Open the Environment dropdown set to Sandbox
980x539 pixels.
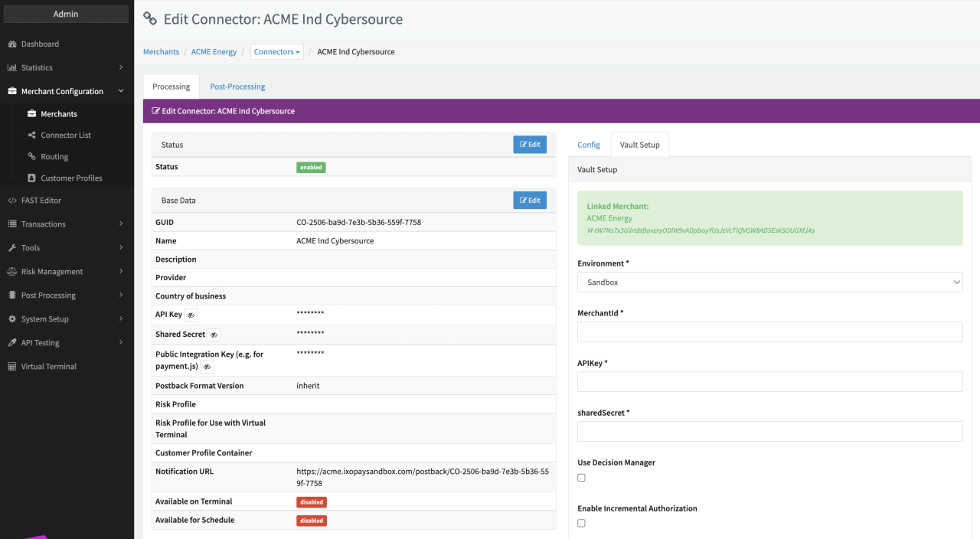(769, 283)
